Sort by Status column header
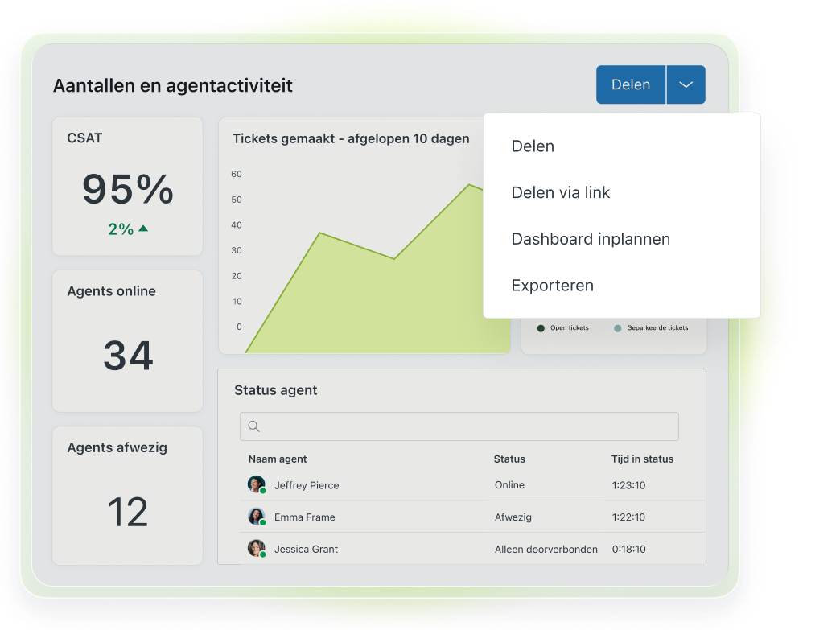 pos(509,459)
